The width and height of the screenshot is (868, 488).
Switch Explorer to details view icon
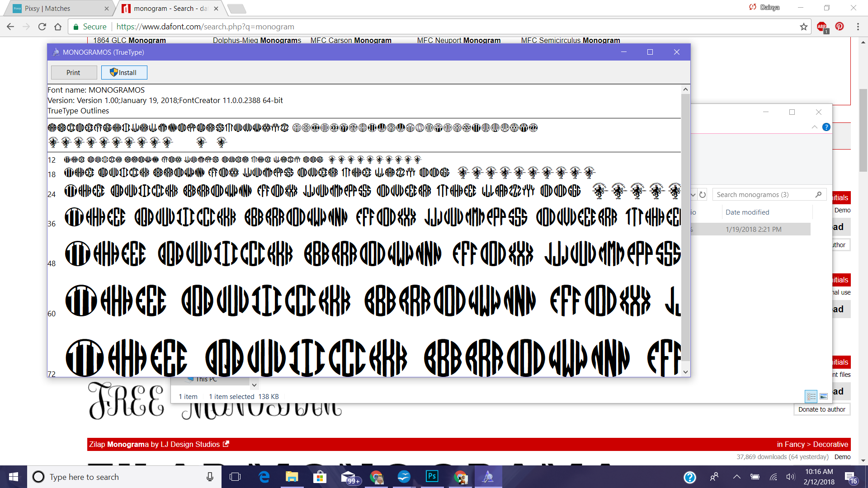[811, 396]
